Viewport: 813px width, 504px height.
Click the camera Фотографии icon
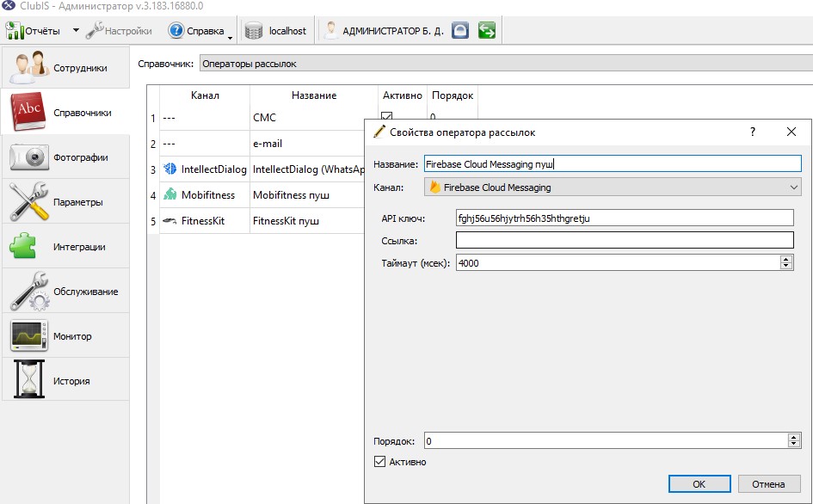tap(29, 157)
